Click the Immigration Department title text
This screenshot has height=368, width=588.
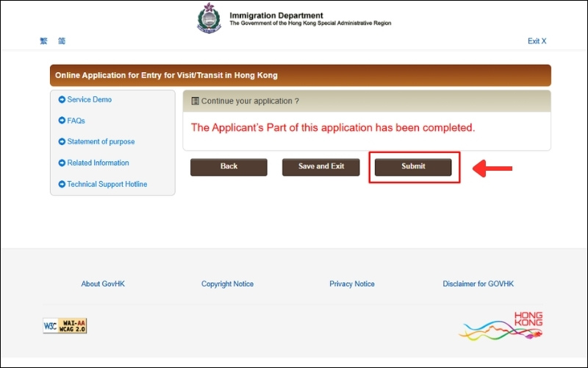pyautogui.click(x=276, y=15)
